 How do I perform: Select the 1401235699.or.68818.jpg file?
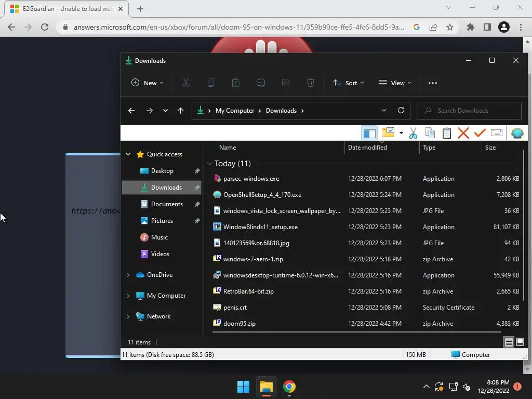(366, 243)
